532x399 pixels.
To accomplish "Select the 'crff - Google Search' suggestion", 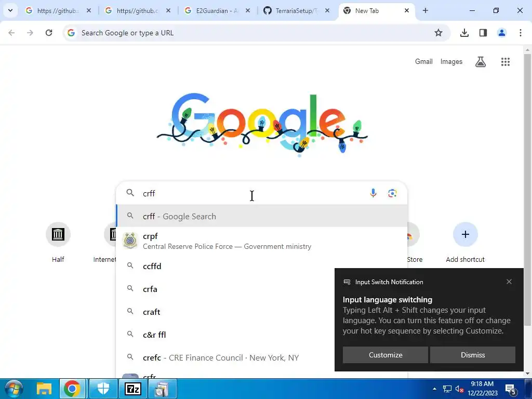I will pyautogui.click(x=262, y=216).
